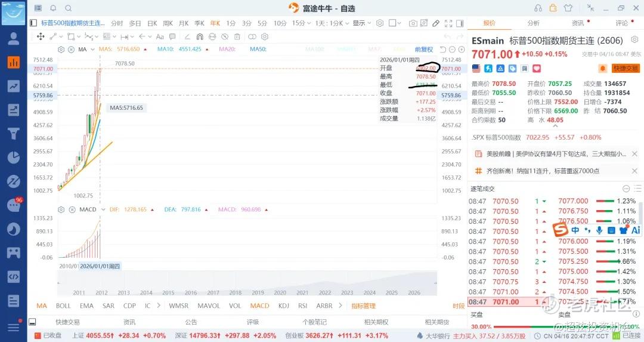Open the quotes bar-chart icon in sidebar
Image resolution: width=644 pixels, height=342 pixels.
pyautogui.click(x=14, y=62)
